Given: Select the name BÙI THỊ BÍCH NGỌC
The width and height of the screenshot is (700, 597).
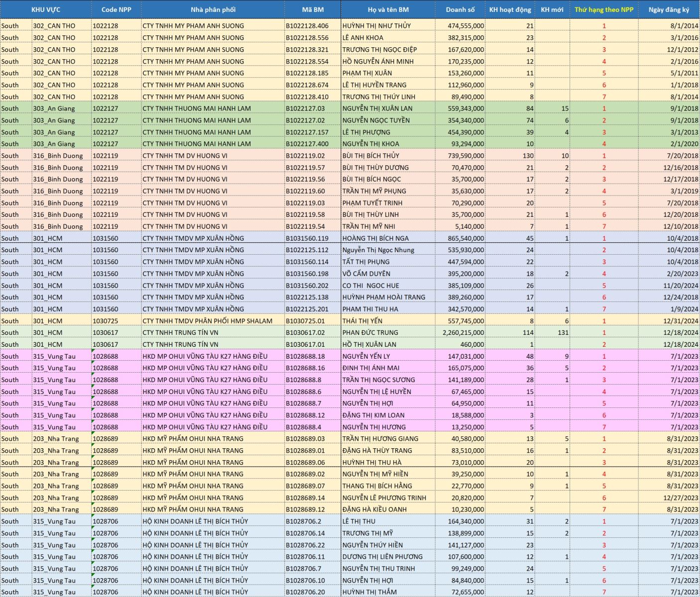Looking at the screenshot, I should 371,180.
